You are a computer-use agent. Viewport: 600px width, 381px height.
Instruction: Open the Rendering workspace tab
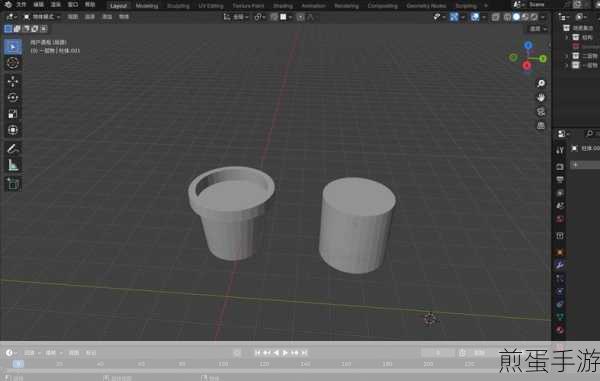pyautogui.click(x=347, y=6)
